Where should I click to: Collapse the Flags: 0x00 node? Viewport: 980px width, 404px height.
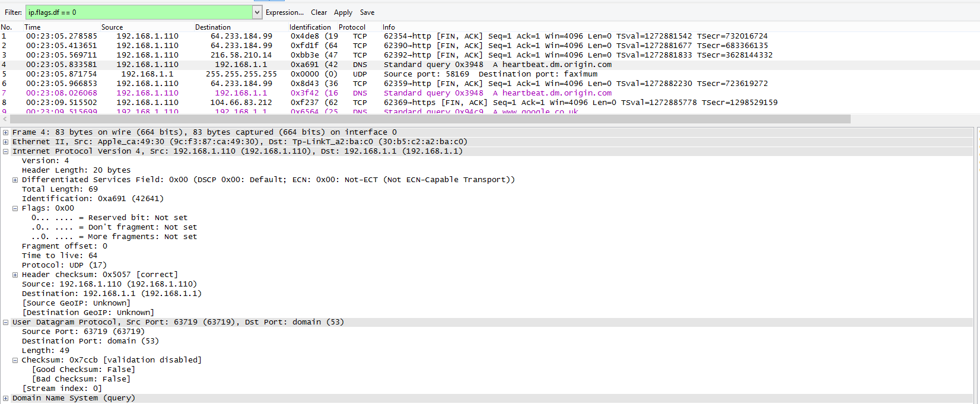15,208
